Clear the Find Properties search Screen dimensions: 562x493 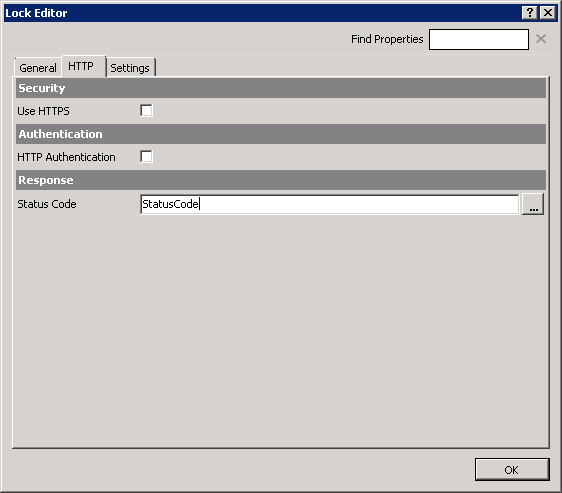pos(541,39)
